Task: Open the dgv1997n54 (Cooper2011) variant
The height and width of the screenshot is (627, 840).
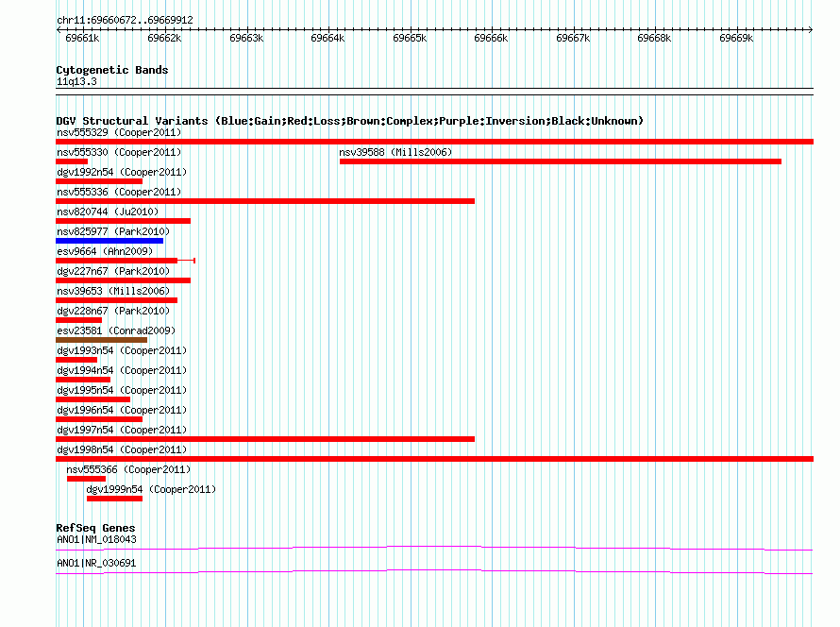Action: pos(122,430)
